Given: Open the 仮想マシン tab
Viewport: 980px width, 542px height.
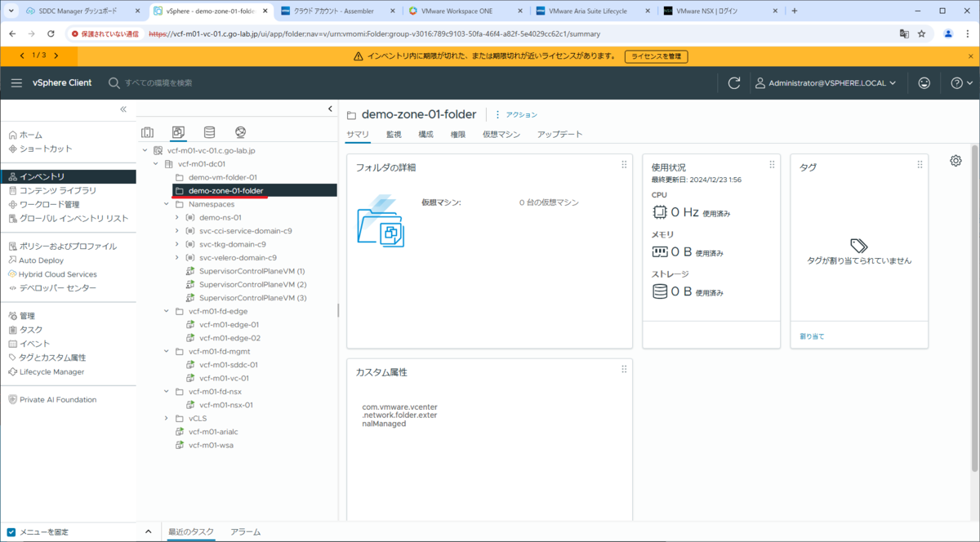Looking at the screenshot, I should tap(501, 135).
